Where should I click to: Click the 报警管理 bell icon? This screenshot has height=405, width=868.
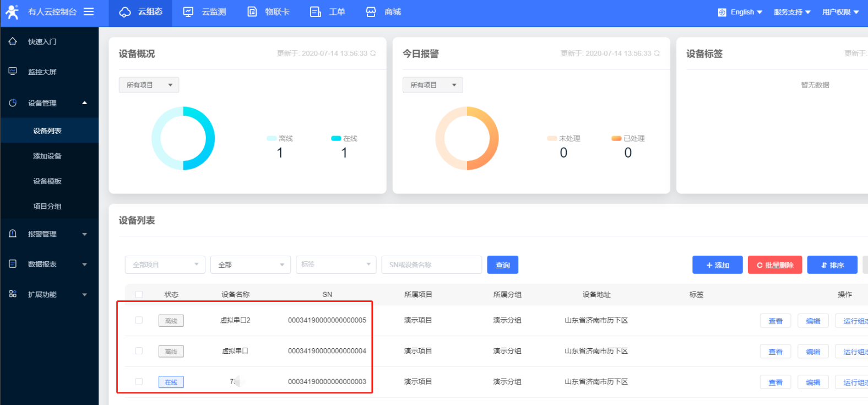[13, 234]
